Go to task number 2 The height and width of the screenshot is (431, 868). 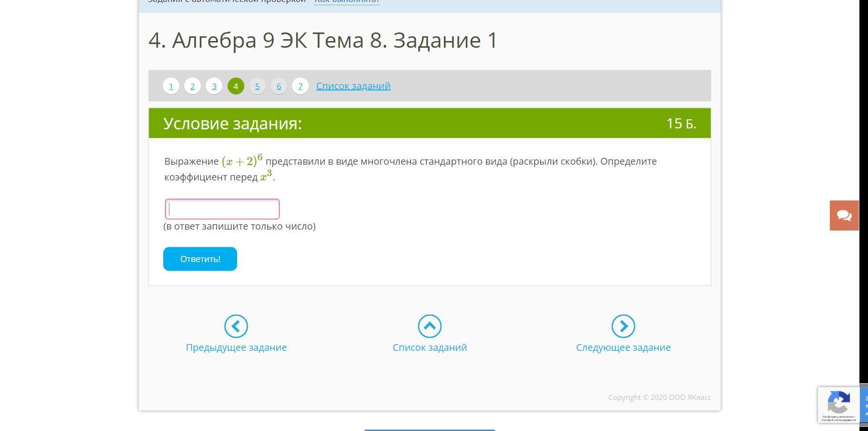pos(193,86)
